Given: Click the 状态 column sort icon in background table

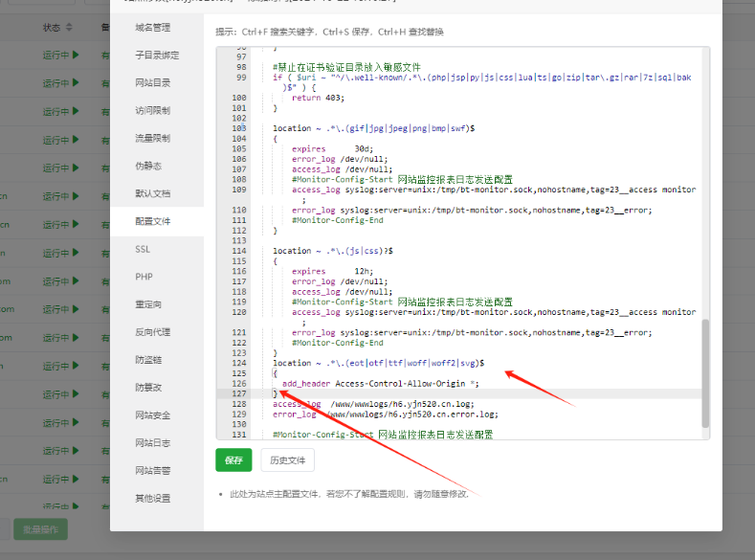Looking at the screenshot, I should [x=69, y=28].
